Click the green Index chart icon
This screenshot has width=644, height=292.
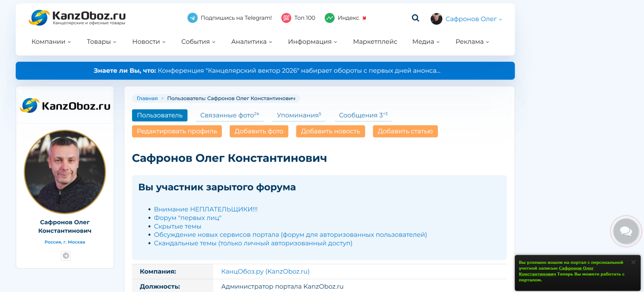pyautogui.click(x=330, y=18)
